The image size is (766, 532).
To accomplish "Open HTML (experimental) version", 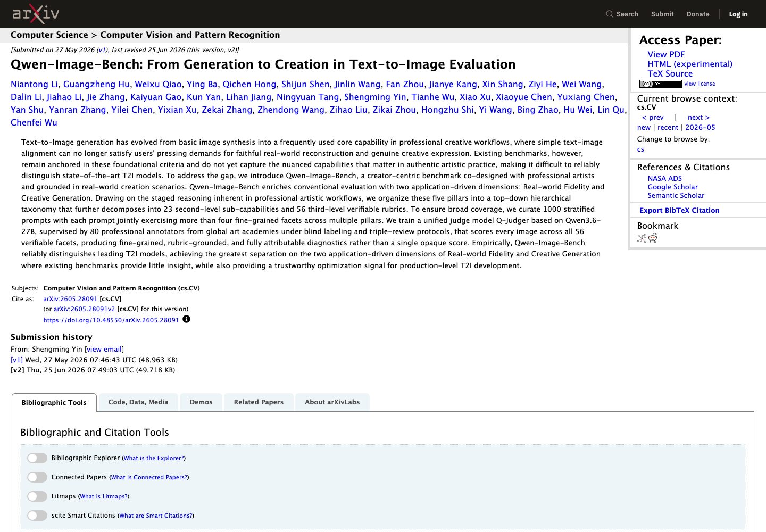I will 690,64.
